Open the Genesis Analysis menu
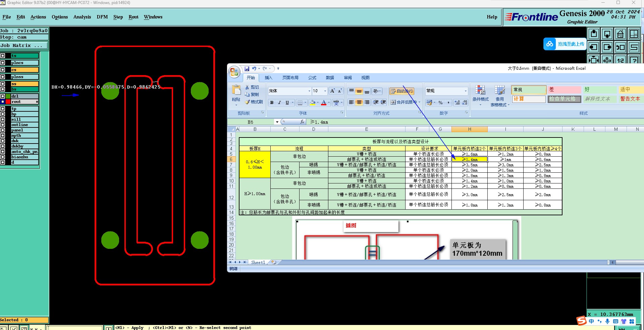The image size is (644, 330). pyautogui.click(x=82, y=17)
